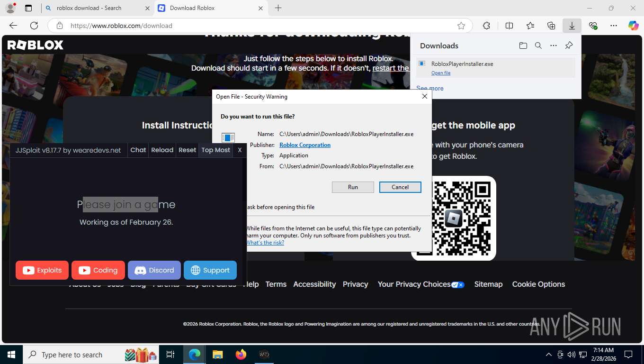Screen dimensions: 644x364
Task: Open a new browser tab
Action: 278,8
